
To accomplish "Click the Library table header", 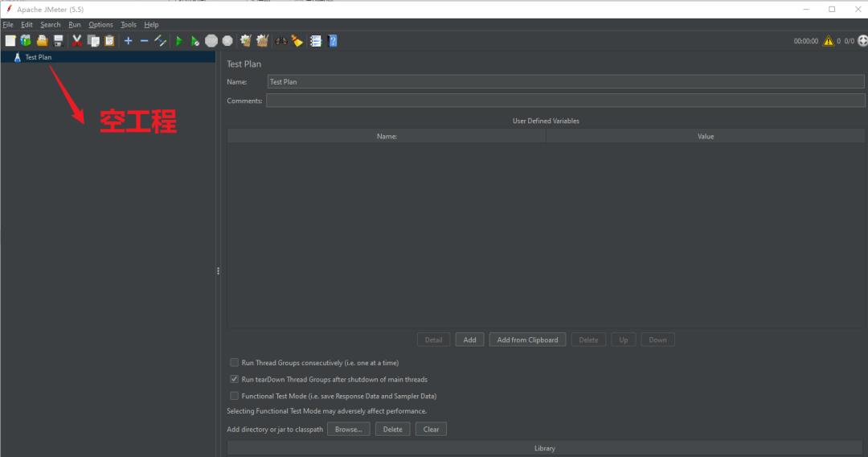I will click(x=545, y=448).
